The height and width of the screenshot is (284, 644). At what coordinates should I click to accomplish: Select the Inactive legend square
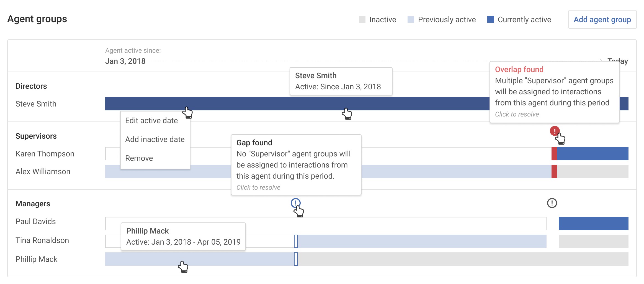pyautogui.click(x=362, y=19)
